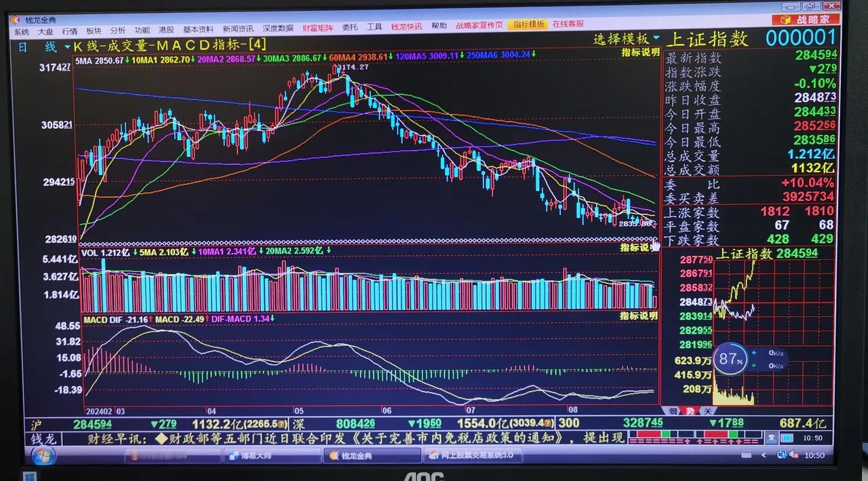This screenshot has height=481, width=868.
Task: Open 在线客服 online support
Action: 568,24
